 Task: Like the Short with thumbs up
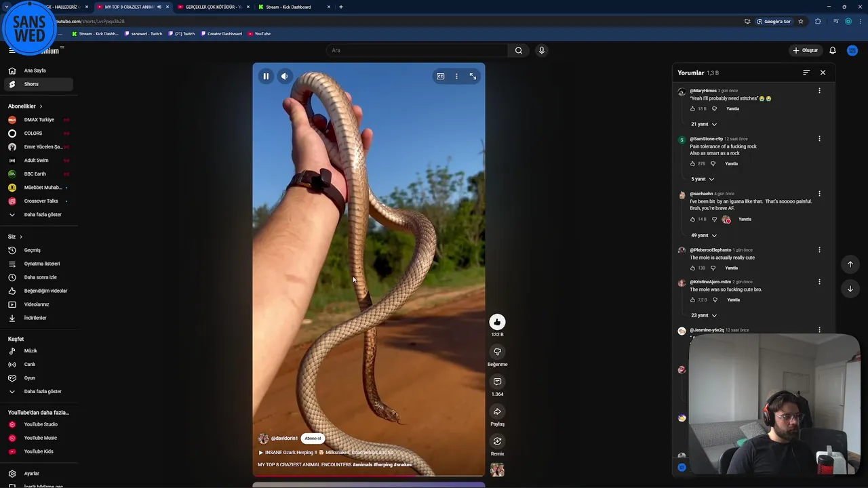(x=497, y=322)
